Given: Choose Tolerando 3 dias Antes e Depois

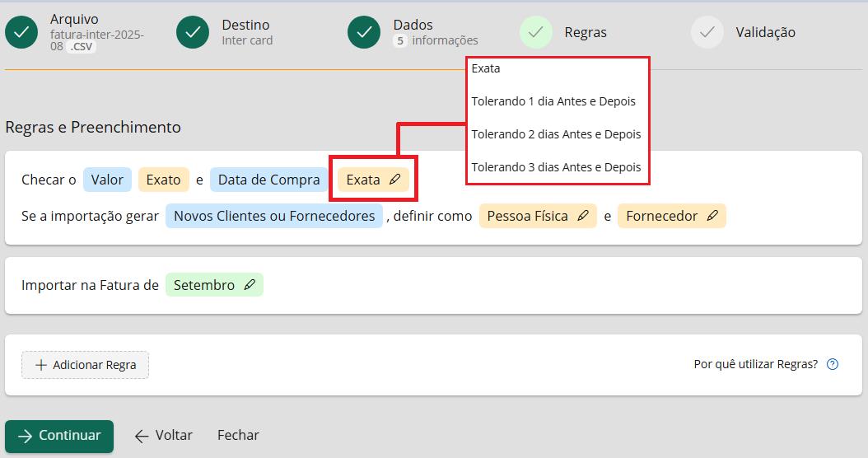Looking at the screenshot, I should tap(558, 166).
